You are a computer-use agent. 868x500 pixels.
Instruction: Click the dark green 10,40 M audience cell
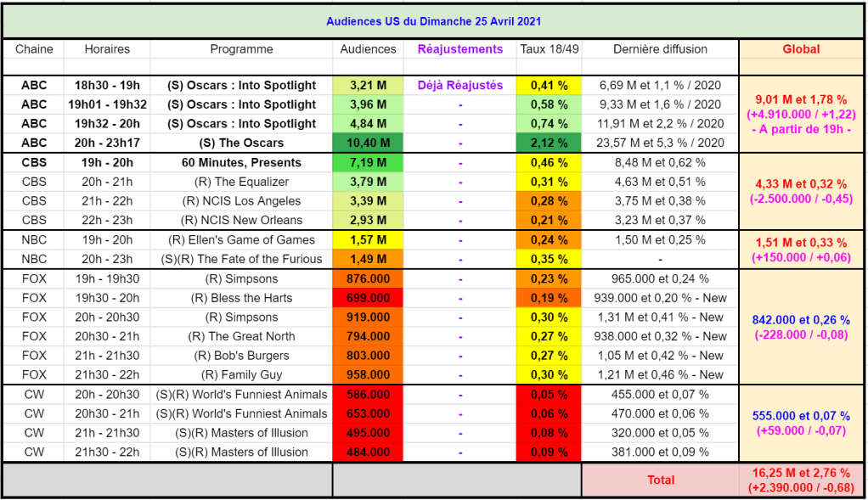tap(368, 143)
